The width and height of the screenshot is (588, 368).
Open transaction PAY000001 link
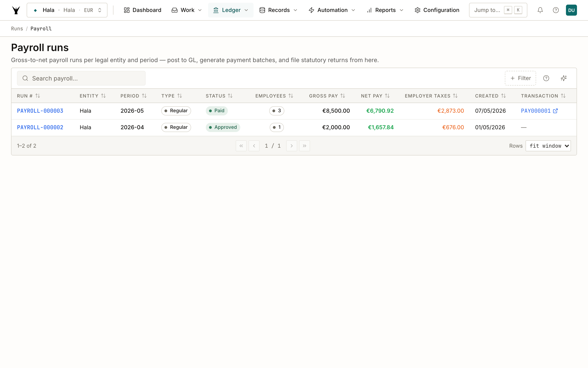(x=536, y=111)
